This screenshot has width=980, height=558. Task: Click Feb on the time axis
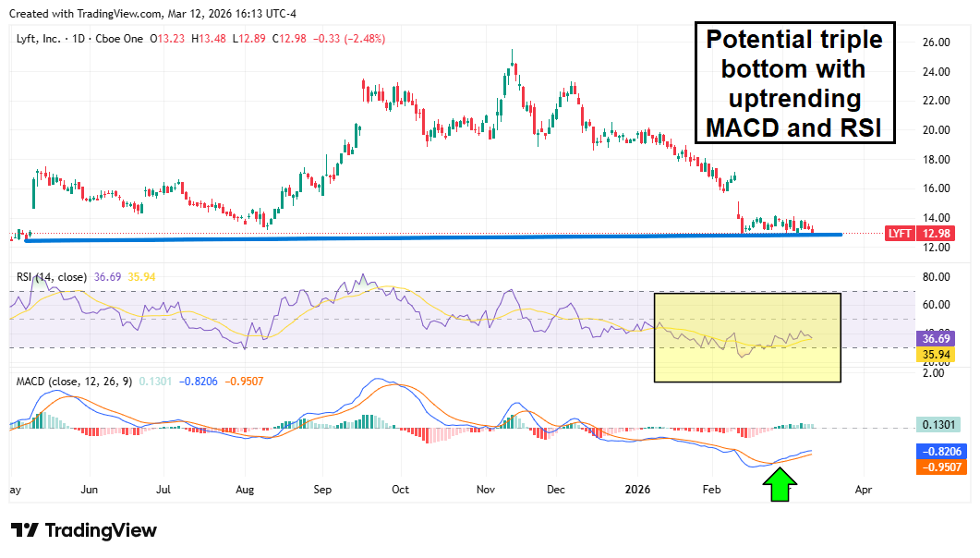coord(711,489)
